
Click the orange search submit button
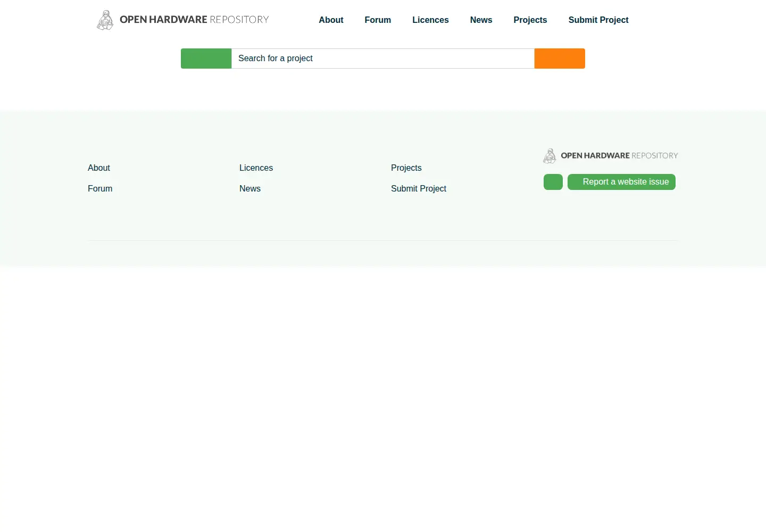tap(560, 59)
